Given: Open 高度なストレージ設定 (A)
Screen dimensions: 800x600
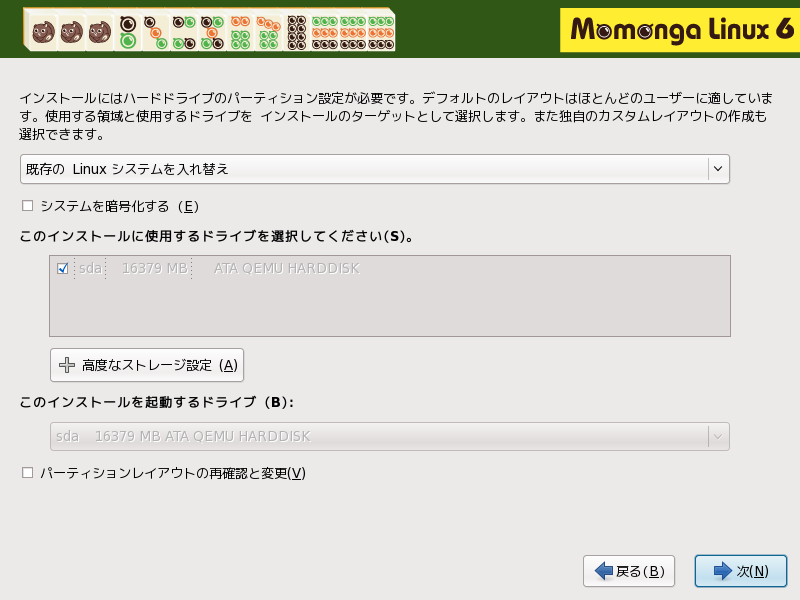Looking at the screenshot, I should click(147, 365).
